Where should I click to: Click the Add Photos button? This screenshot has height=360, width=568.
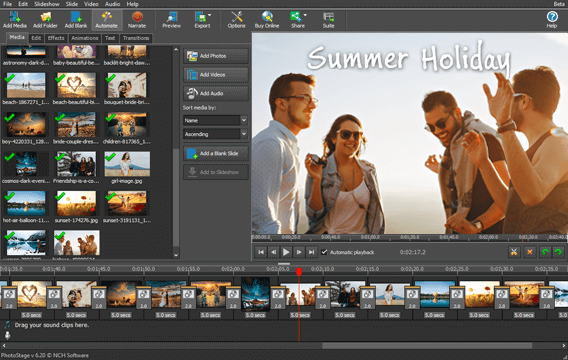pos(216,56)
